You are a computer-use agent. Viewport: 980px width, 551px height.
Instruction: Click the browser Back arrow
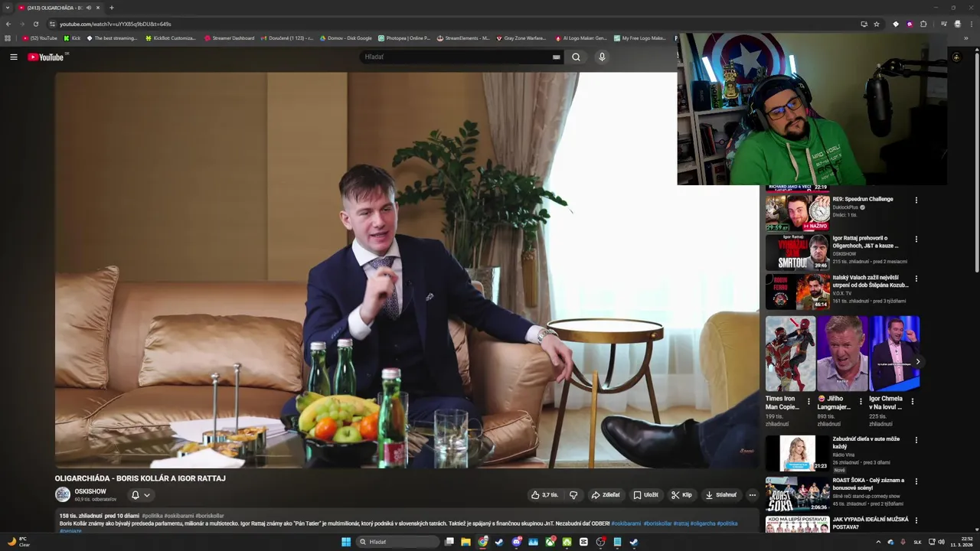coord(8,24)
